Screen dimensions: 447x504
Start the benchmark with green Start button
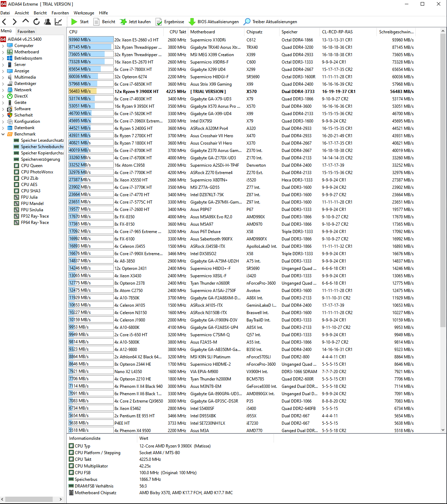[80, 22]
